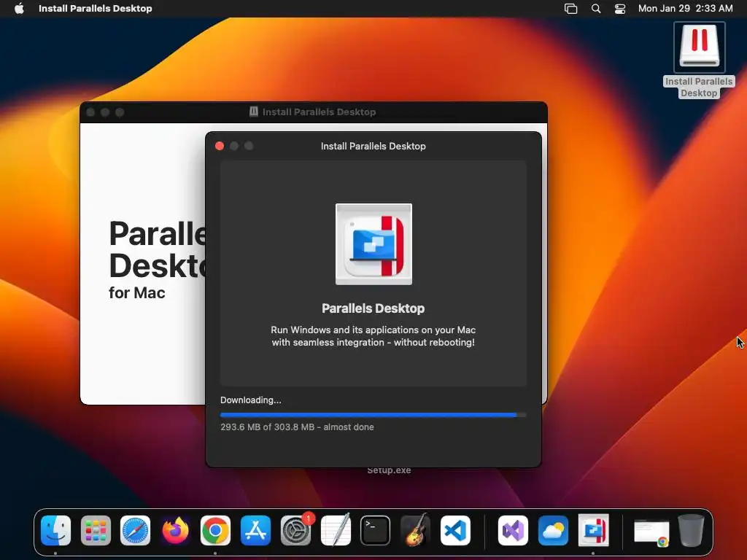
Task: Click the date and time in menu bar
Action: (x=685, y=9)
